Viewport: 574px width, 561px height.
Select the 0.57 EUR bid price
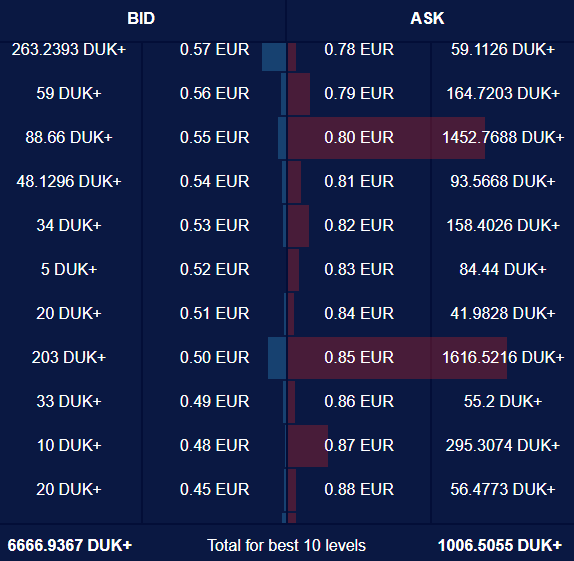tap(215, 49)
